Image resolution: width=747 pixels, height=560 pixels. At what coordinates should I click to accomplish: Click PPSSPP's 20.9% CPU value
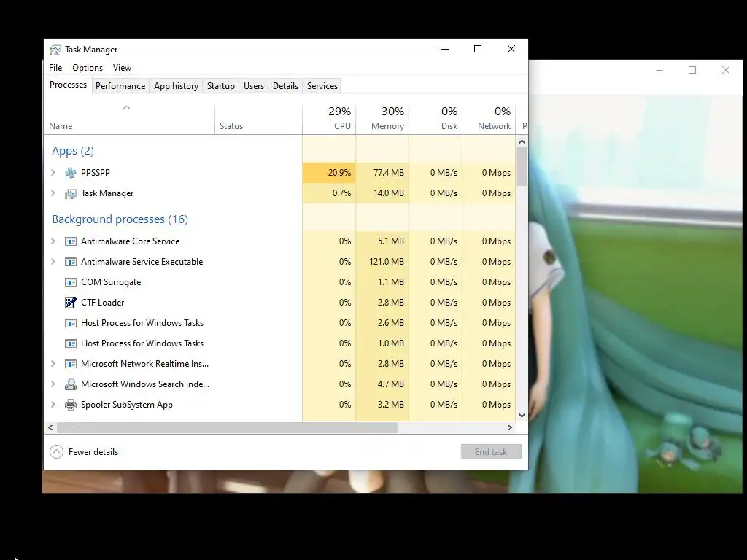point(329,172)
